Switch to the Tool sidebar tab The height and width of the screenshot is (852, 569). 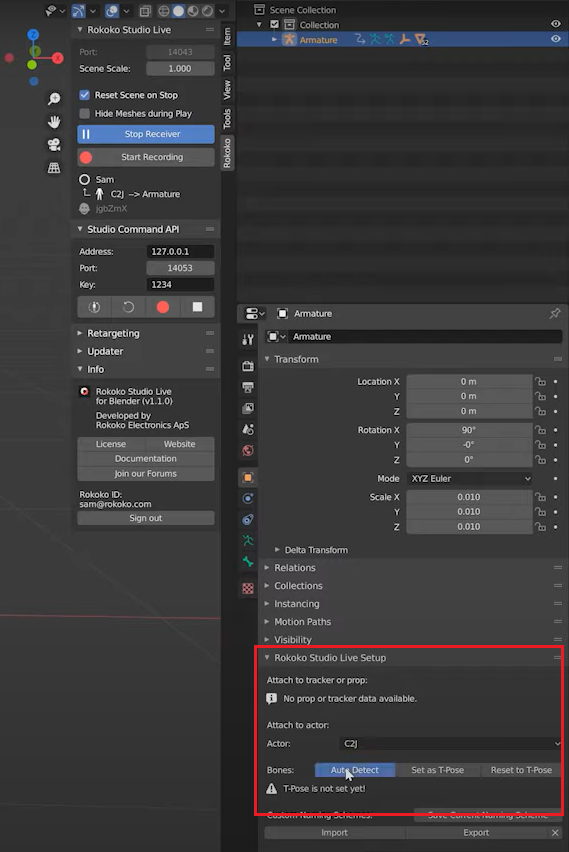(227, 62)
